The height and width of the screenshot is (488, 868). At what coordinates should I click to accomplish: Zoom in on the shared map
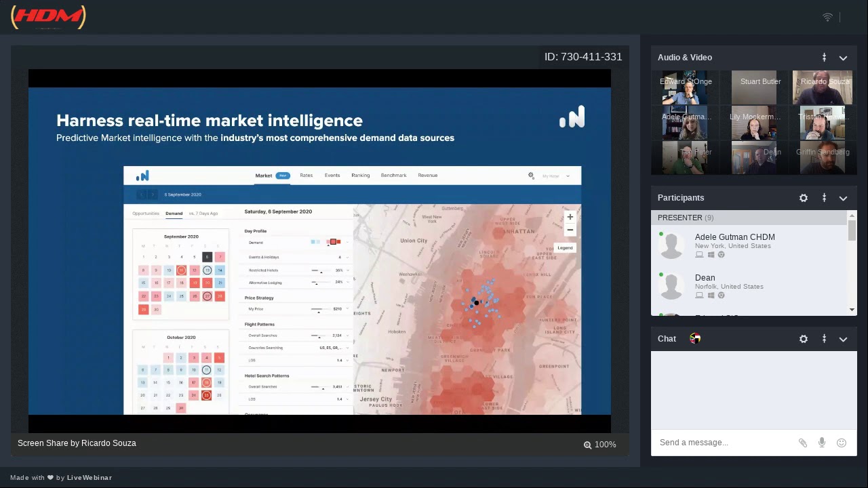pyautogui.click(x=570, y=217)
